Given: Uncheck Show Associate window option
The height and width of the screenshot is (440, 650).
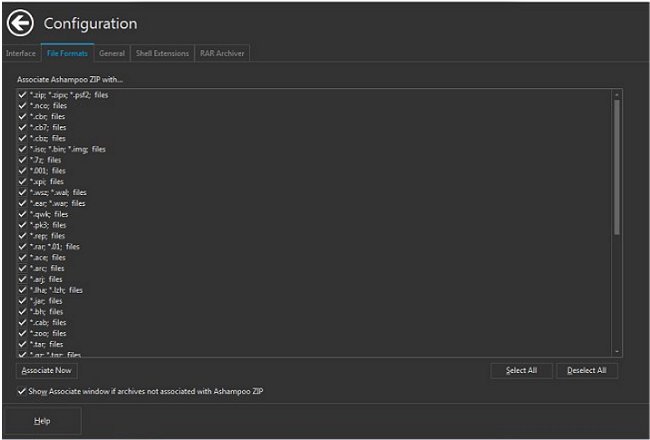Looking at the screenshot, I should pyautogui.click(x=23, y=391).
